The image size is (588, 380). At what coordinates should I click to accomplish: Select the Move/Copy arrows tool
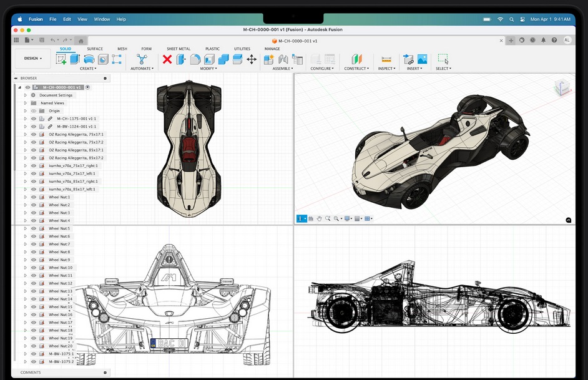coord(252,59)
